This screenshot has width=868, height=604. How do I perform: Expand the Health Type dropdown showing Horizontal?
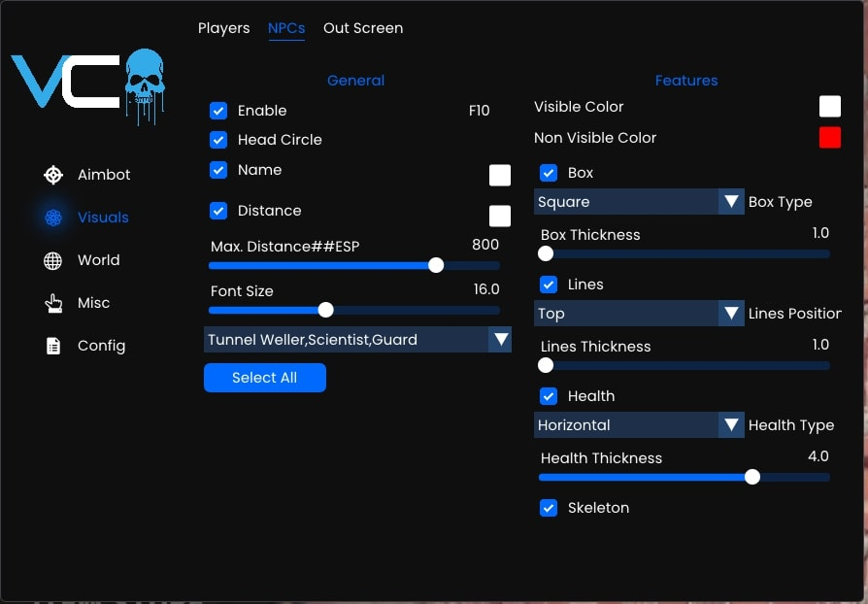coord(639,425)
